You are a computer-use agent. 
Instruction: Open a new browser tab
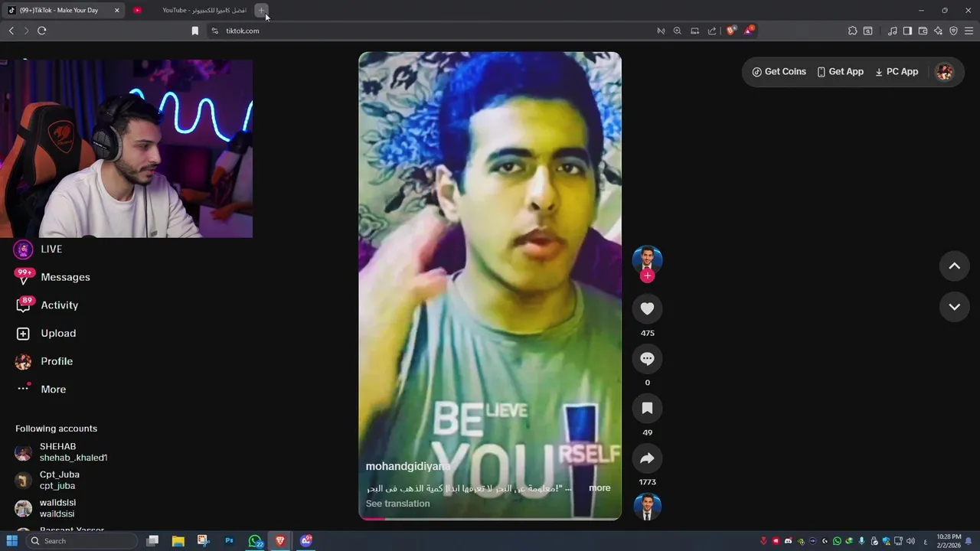[261, 10]
